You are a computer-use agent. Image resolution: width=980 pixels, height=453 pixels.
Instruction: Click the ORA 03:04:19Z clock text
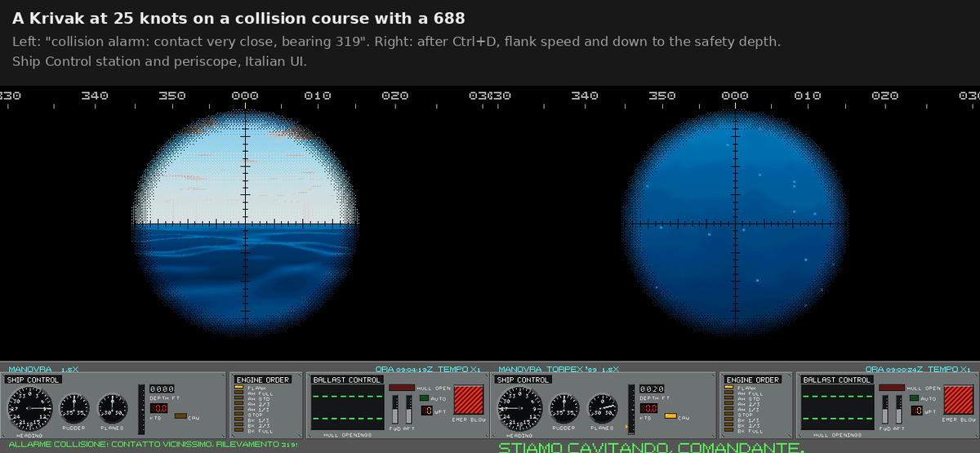[404, 369]
